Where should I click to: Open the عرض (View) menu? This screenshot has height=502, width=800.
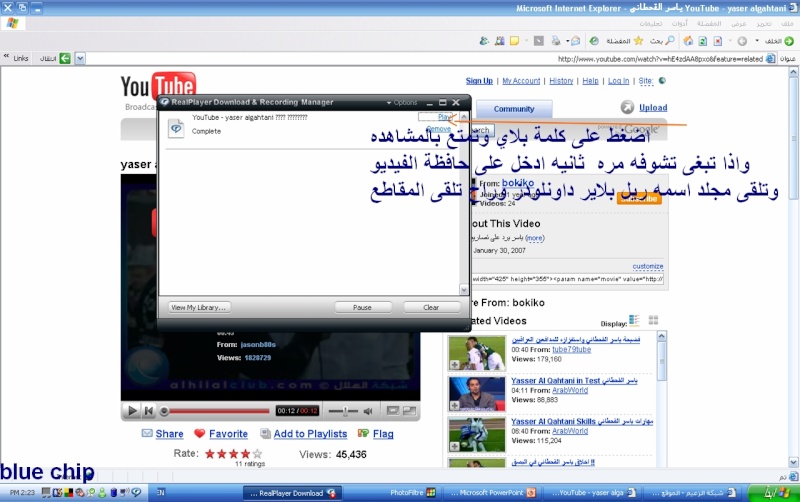738,23
